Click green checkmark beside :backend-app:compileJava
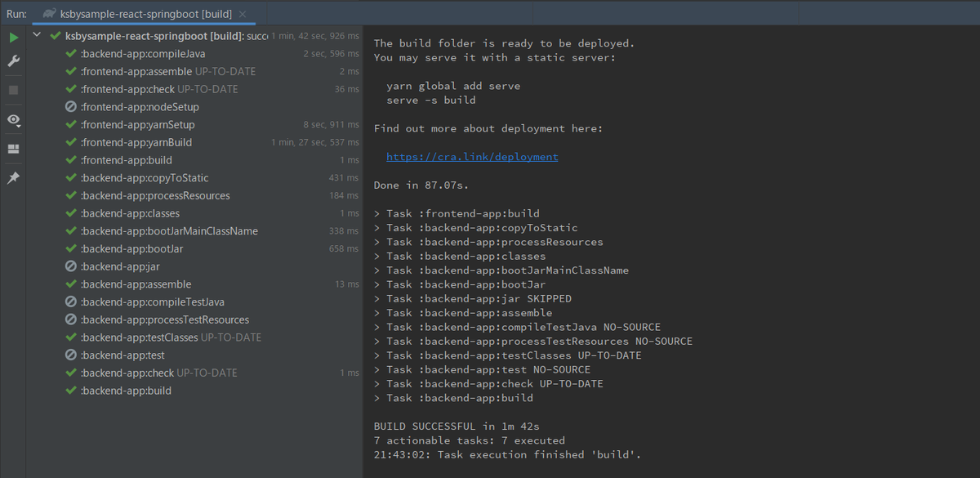The width and height of the screenshot is (980, 478). click(x=71, y=54)
